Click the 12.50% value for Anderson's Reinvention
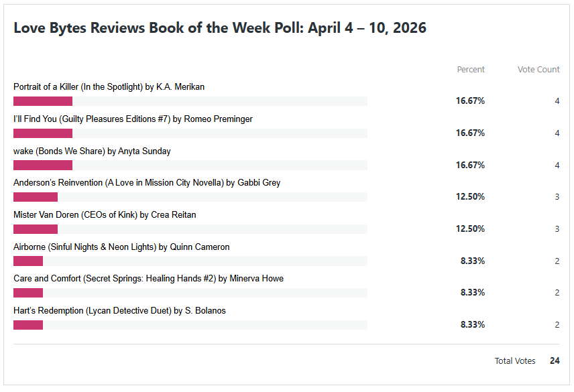Screen dimensions: 574x392 [x=470, y=197]
